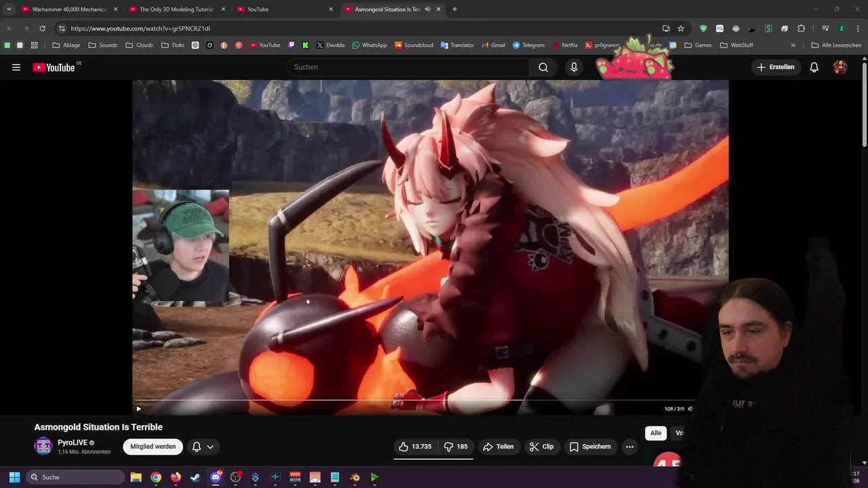Open the browser extensions puzzle icon
This screenshot has height=488, width=868.
[802, 28]
